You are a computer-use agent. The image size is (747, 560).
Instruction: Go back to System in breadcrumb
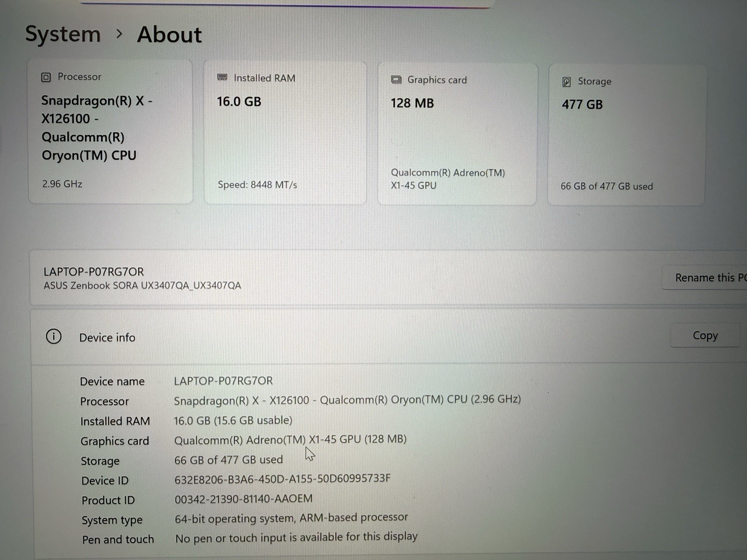pyautogui.click(x=63, y=34)
